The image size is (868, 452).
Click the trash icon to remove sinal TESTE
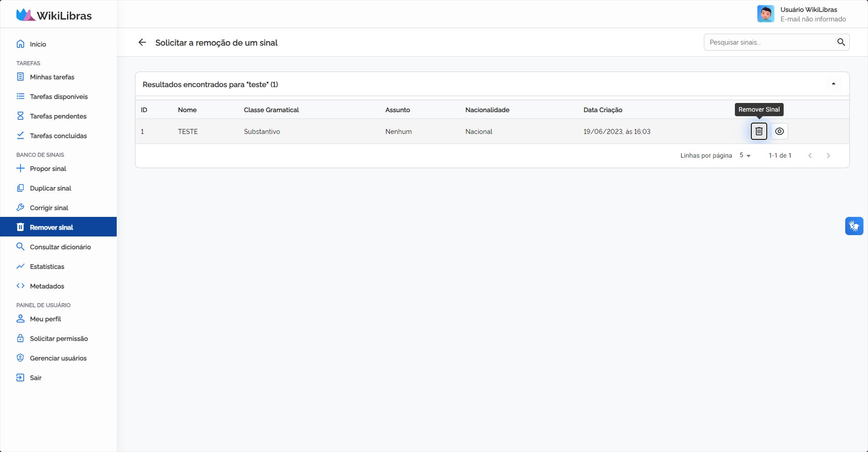pyautogui.click(x=759, y=131)
